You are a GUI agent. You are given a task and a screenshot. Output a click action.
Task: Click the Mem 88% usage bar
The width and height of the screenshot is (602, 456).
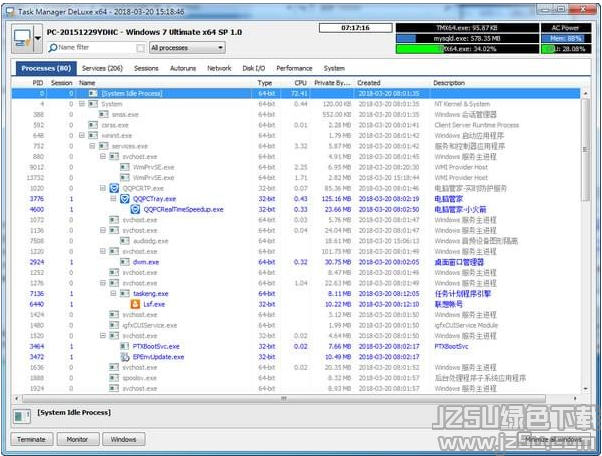[566, 38]
